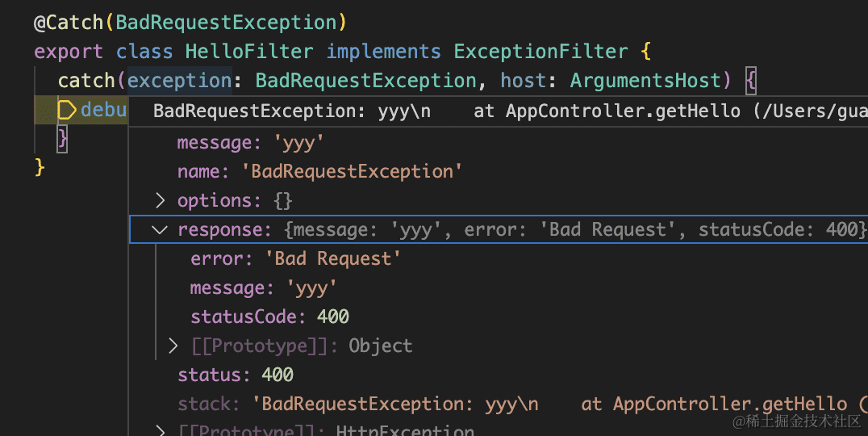Click the message row nested under response
The width and height of the screenshot is (868, 436).
(x=263, y=287)
